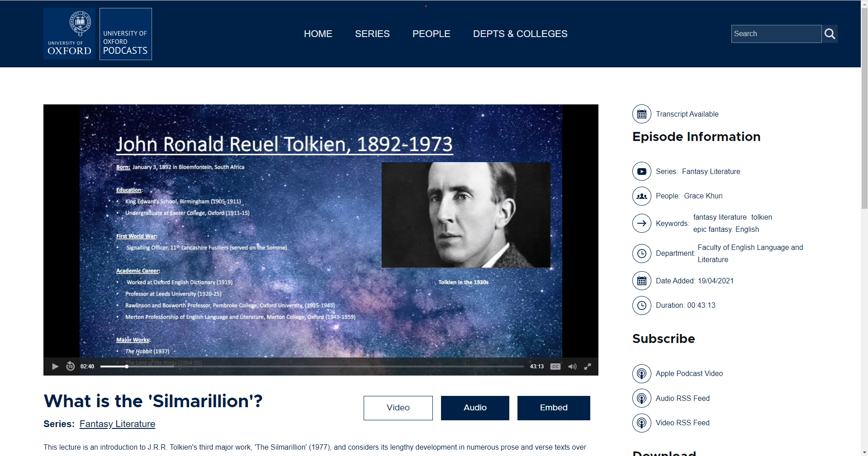Screen dimensions: 868x456
Task: Click the scrollbar down arrow
Action: point(864,452)
